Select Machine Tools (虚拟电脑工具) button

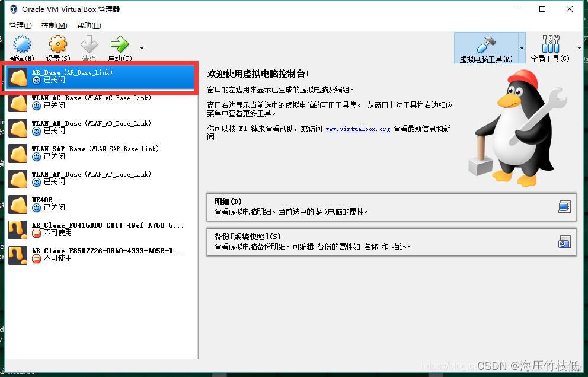(486, 48)
